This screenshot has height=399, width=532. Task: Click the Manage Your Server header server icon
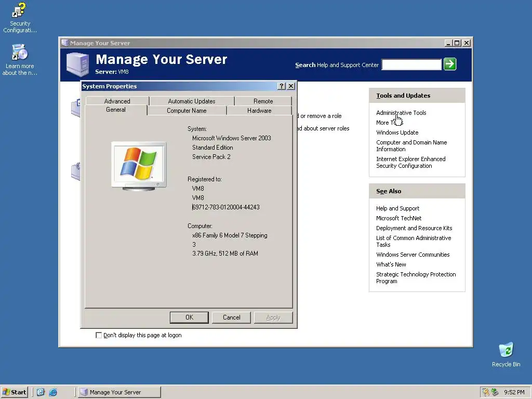pyautogui.click(x=78, y=64)
